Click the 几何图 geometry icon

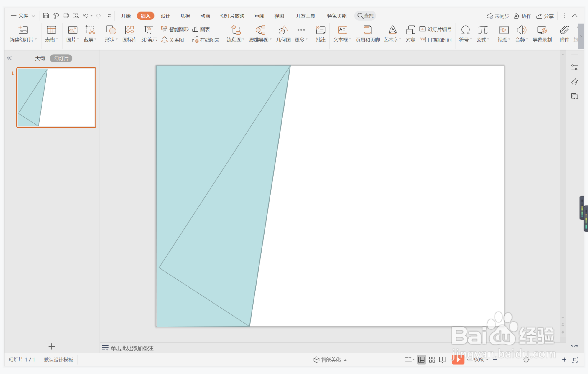coord(283,34)
